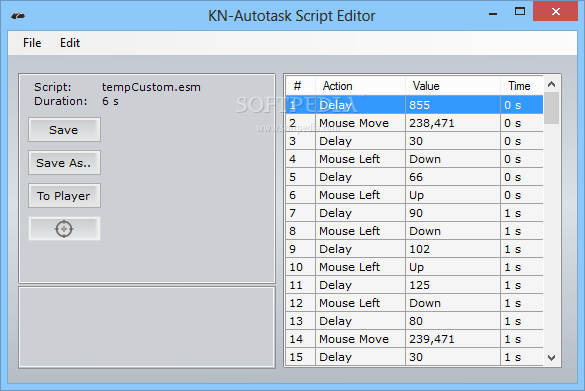585x391 pixels.
Task: Select row 1 Delay 855
Action: coord(414,105)
